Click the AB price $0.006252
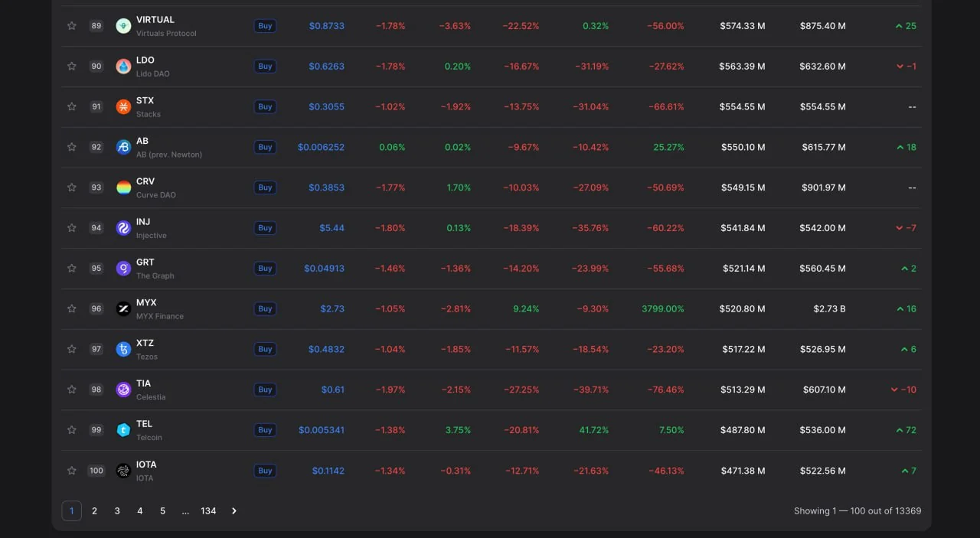The width and height of the screenshot is (980, 538). click(321, 148)
